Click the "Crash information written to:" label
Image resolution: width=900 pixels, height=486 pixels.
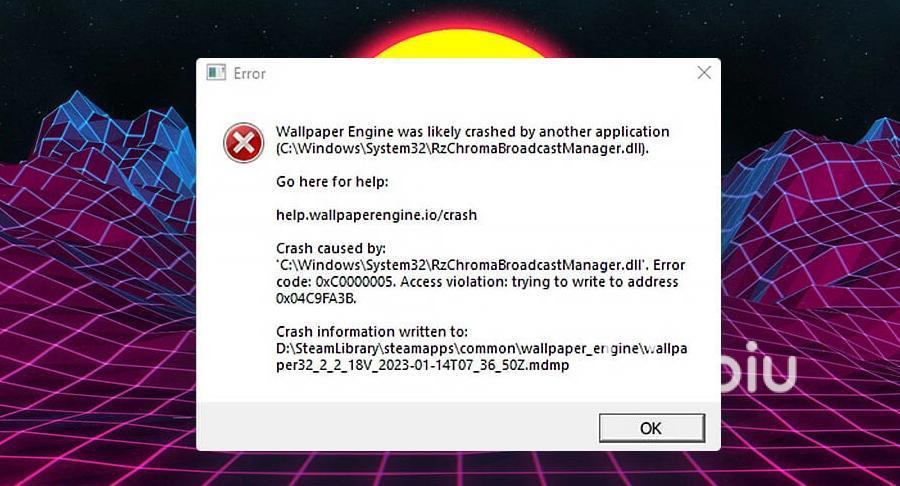[372, 332]
